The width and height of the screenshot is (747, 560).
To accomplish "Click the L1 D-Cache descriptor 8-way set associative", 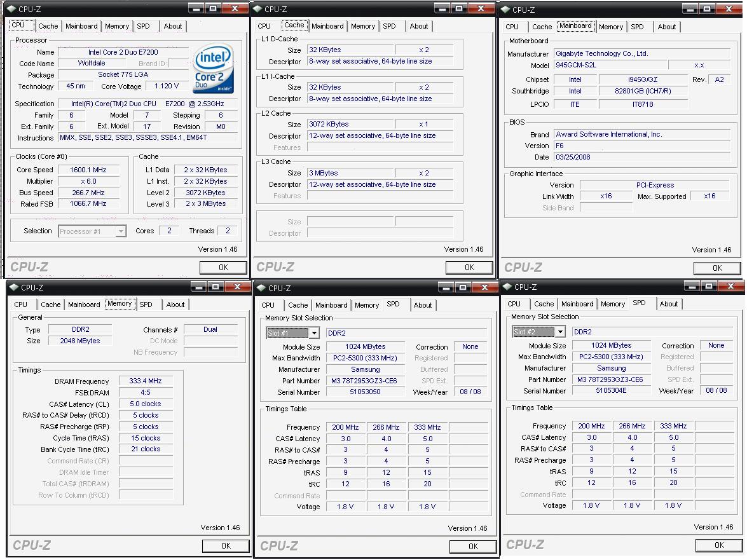I will 380,62.
